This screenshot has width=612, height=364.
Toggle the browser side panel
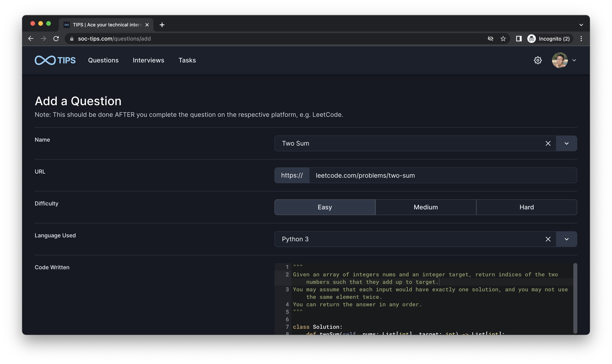519,39
